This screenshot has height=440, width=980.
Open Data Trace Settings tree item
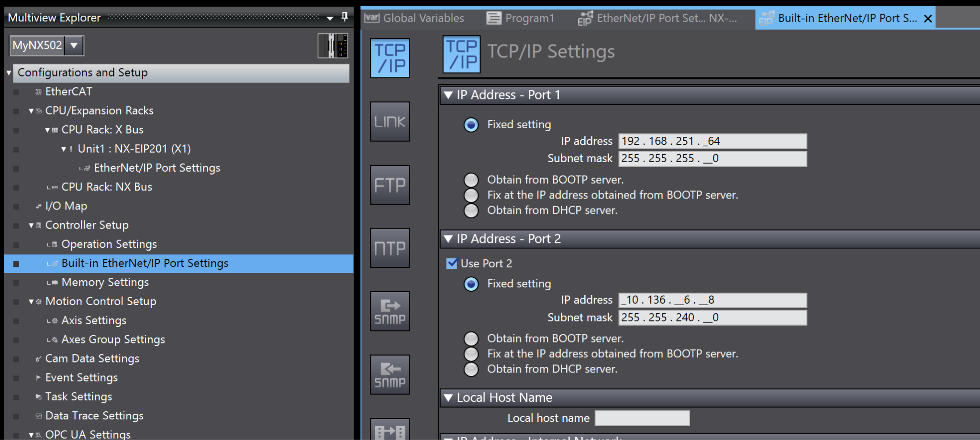click(94, 416)
